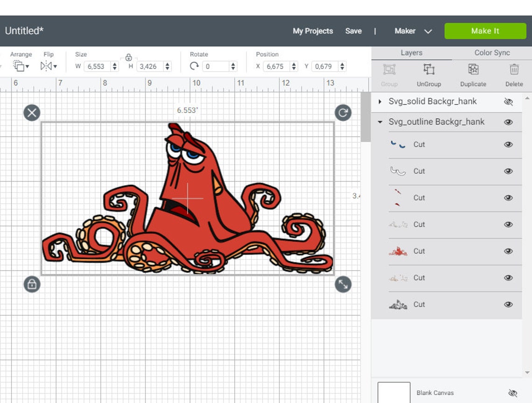Click the Blank Canvas white color swatch

click(x=394, y=392)
